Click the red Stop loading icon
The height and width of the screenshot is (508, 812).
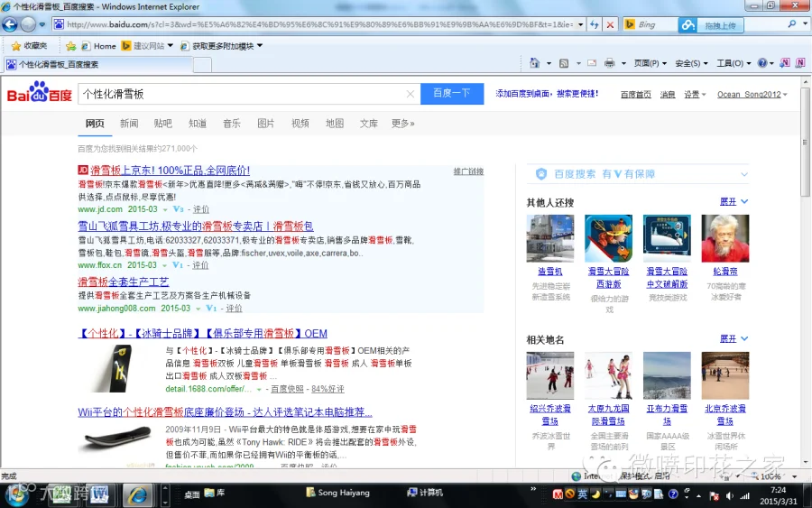click(610, 24)
